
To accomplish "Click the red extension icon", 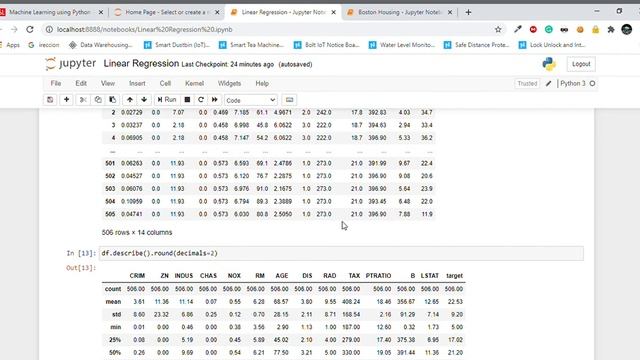I will point(533,29).
